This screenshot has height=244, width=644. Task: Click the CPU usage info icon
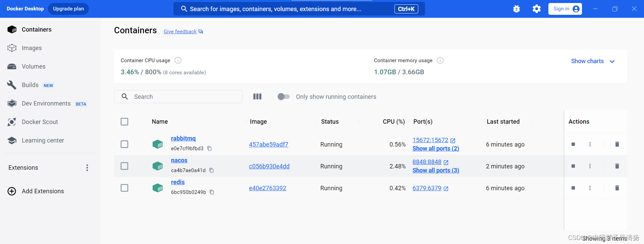point(178,60)
